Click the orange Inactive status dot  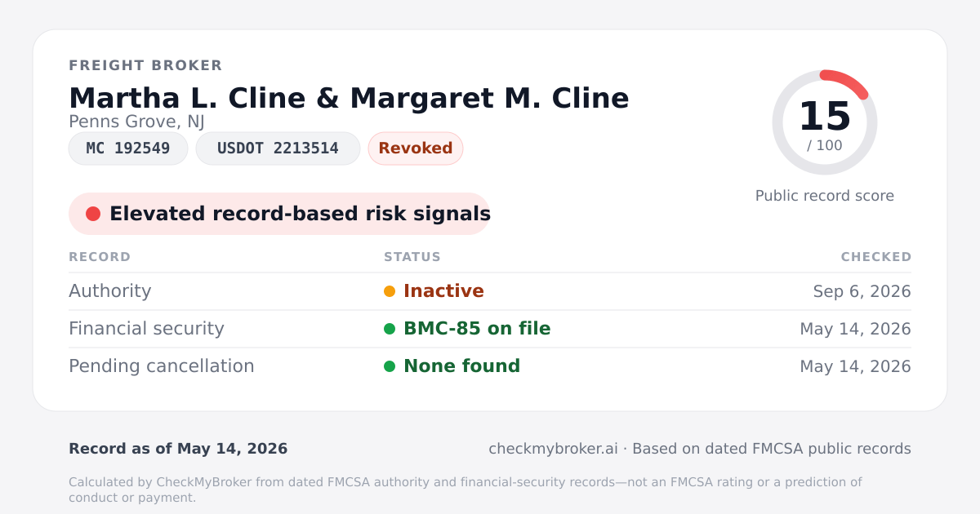click(390, 291)
